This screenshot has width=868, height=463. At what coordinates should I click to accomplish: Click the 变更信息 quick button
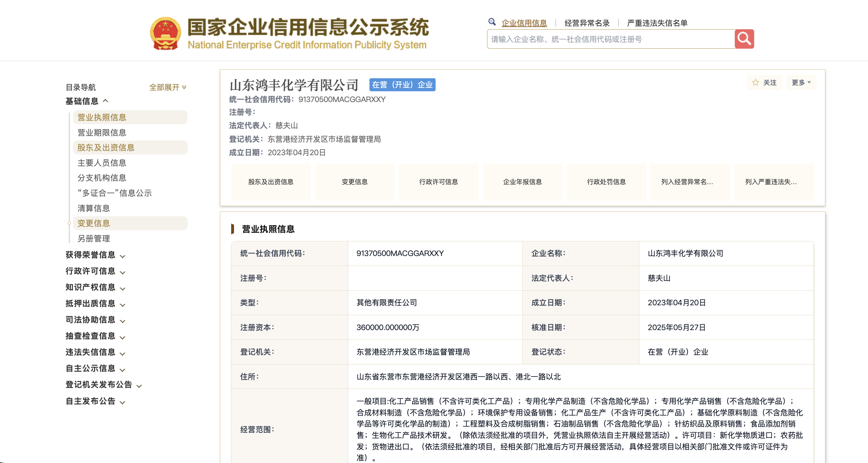pyautogui.click(x=355, y=182)
